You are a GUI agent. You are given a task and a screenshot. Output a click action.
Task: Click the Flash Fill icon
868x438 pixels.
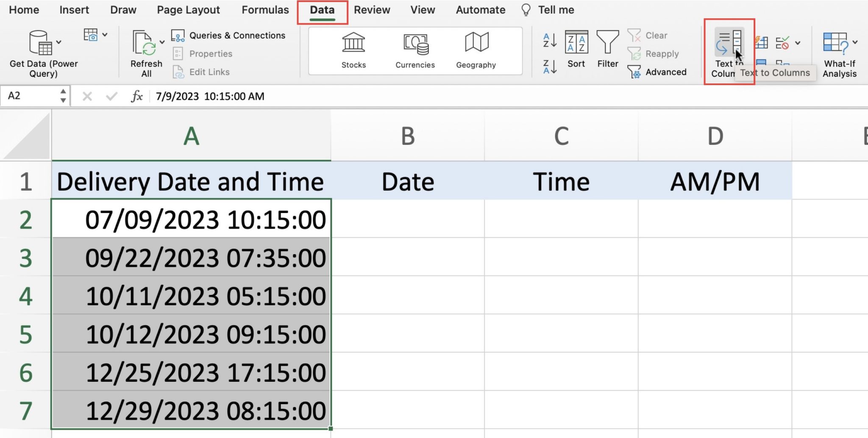pos(761,42)
